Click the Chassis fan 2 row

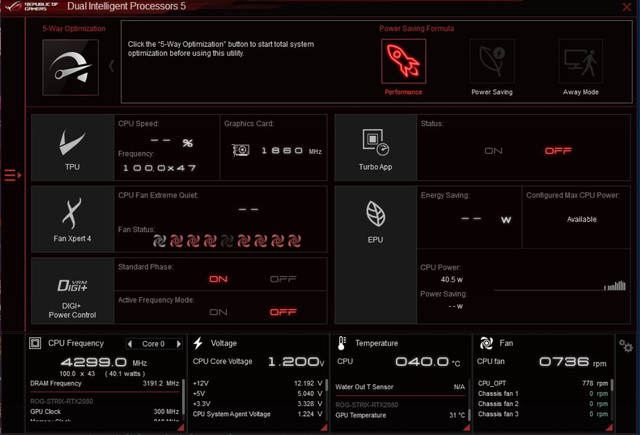pos(543,404)
